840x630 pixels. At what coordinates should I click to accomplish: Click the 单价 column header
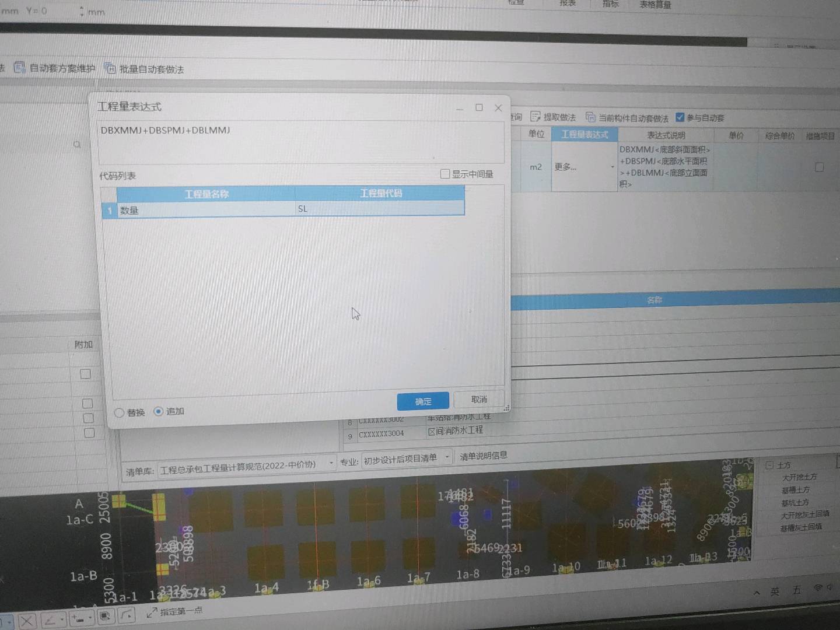pyautogui.click(x=736, y=135)
